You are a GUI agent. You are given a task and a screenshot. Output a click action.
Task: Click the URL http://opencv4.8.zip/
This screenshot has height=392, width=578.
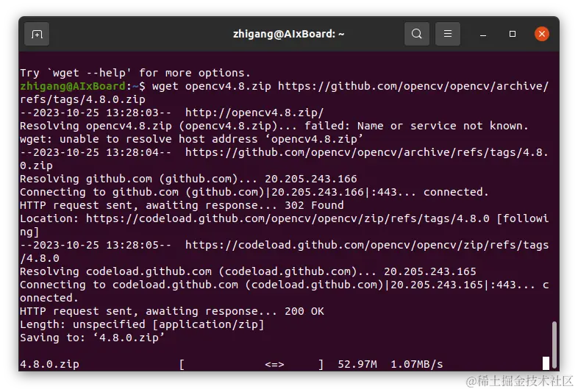click(254, 113)
